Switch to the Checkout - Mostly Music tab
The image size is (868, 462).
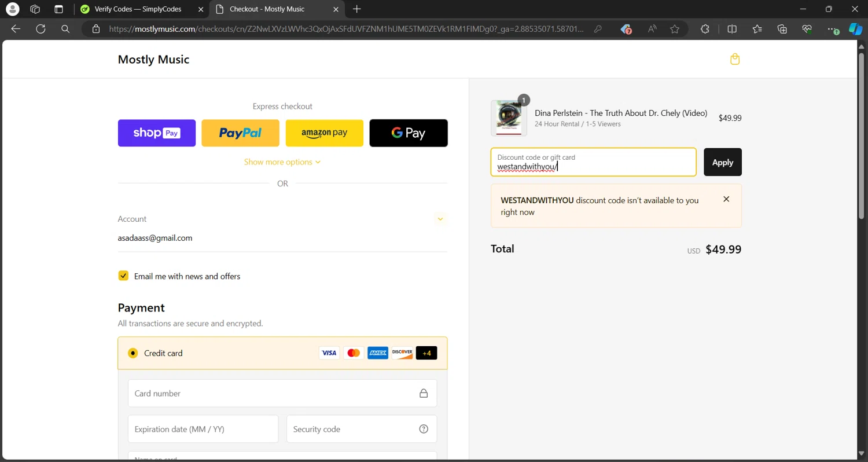[267, 9]
